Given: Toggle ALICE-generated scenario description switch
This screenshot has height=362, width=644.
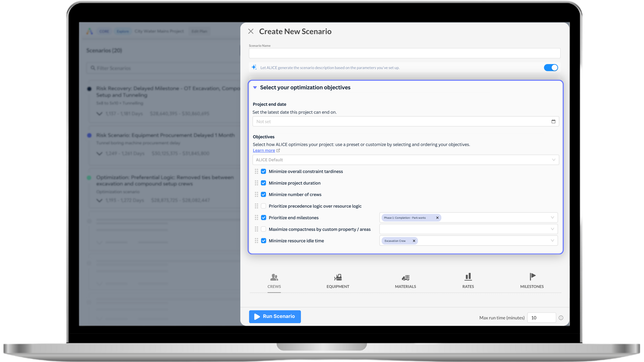Looking at the screenshot, I should pyautogui.click(x=551, y=67).
